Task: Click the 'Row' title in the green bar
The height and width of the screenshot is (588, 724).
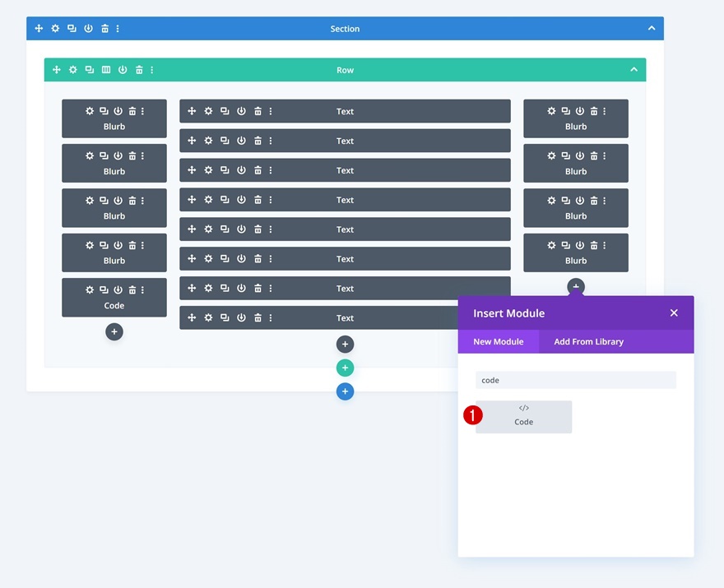Action: (345, 70)
